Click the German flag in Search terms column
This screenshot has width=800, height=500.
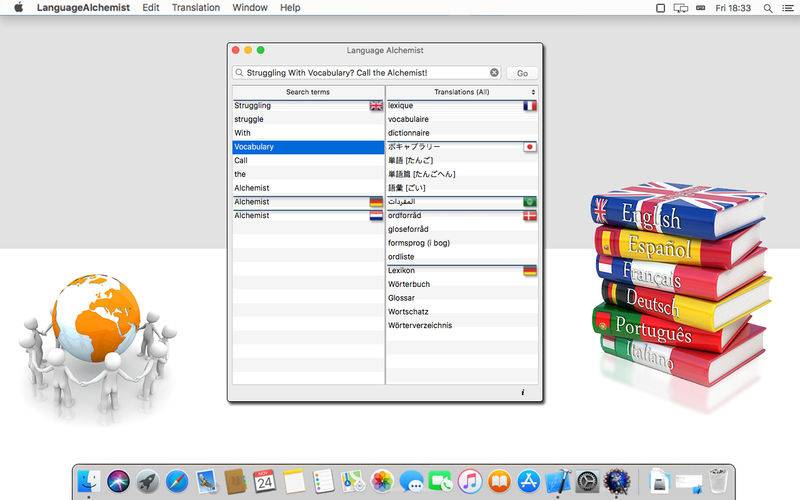(x=376, y=202)
